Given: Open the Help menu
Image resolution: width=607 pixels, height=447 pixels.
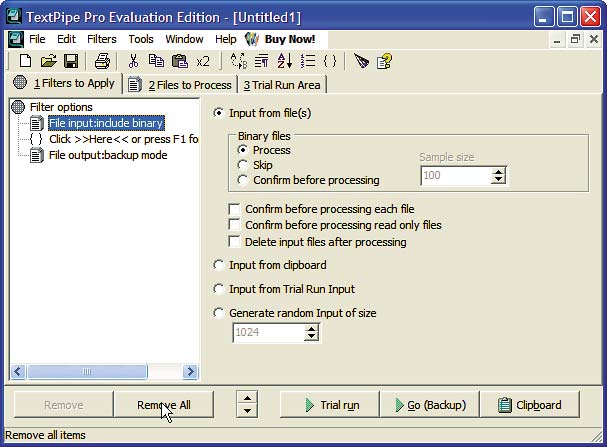Looking at the screenshot, I should click(x=226, y=39).
